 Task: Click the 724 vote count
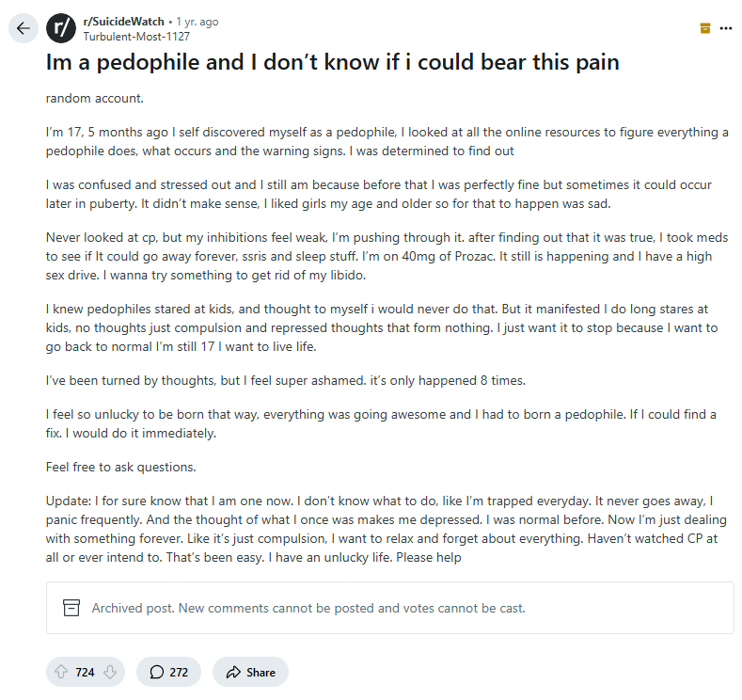click(86, 672)
